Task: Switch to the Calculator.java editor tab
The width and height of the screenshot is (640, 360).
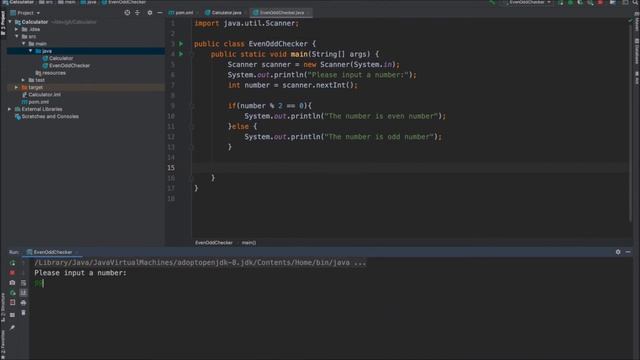Action: tap(223, 13)
